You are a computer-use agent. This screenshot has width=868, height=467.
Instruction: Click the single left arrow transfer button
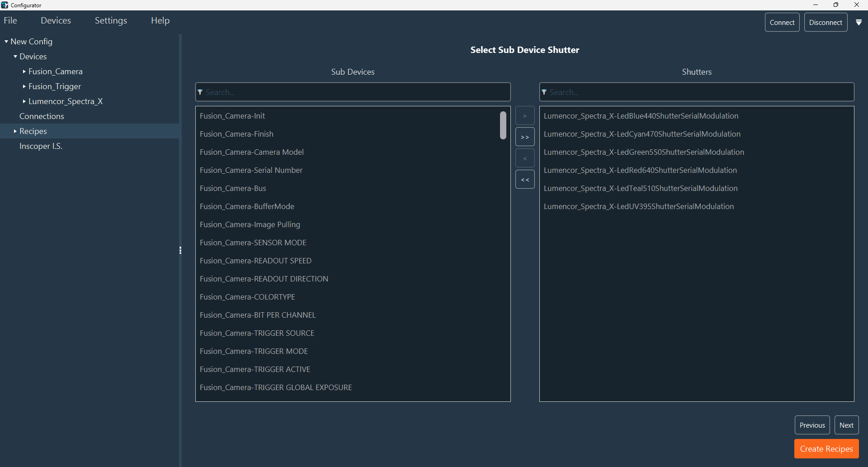(x=525, y=158)
